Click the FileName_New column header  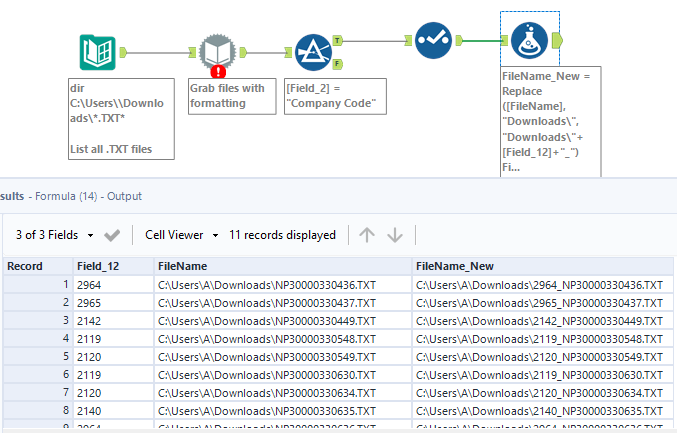[542, 266]
